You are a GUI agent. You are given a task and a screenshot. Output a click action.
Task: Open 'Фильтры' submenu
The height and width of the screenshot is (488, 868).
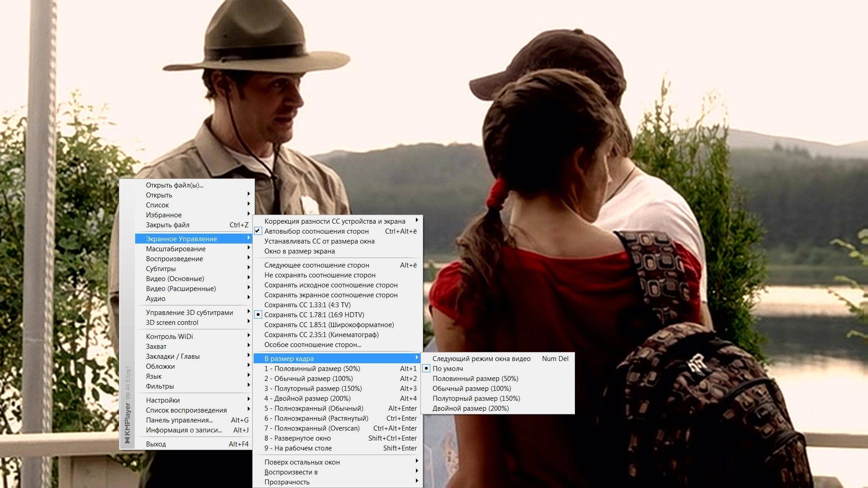click(x=193, y=386)
